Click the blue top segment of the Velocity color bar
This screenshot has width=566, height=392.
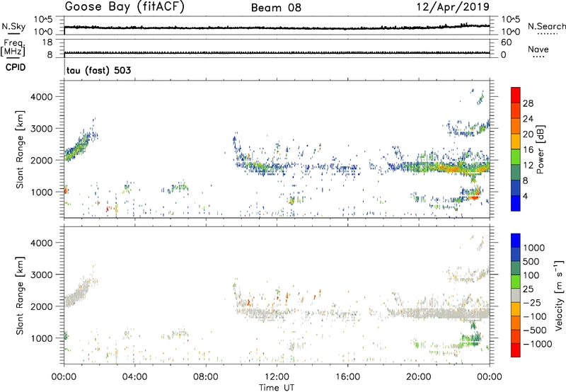tap(516, 241)
